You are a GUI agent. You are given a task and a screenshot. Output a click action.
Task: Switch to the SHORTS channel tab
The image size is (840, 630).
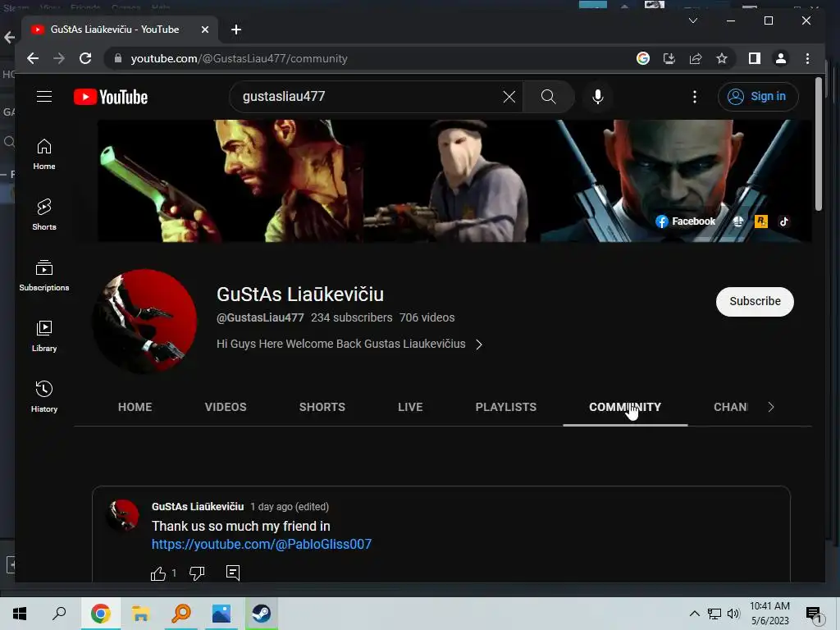pyautogui.click(x=322, y=407)
